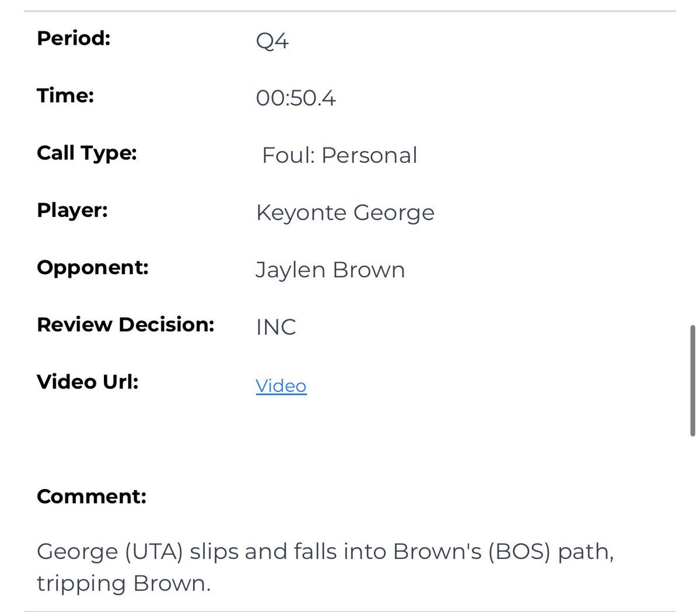700x612 pixels.
Task: Select the 00:50.4 time value
Action: coord(295,98)
